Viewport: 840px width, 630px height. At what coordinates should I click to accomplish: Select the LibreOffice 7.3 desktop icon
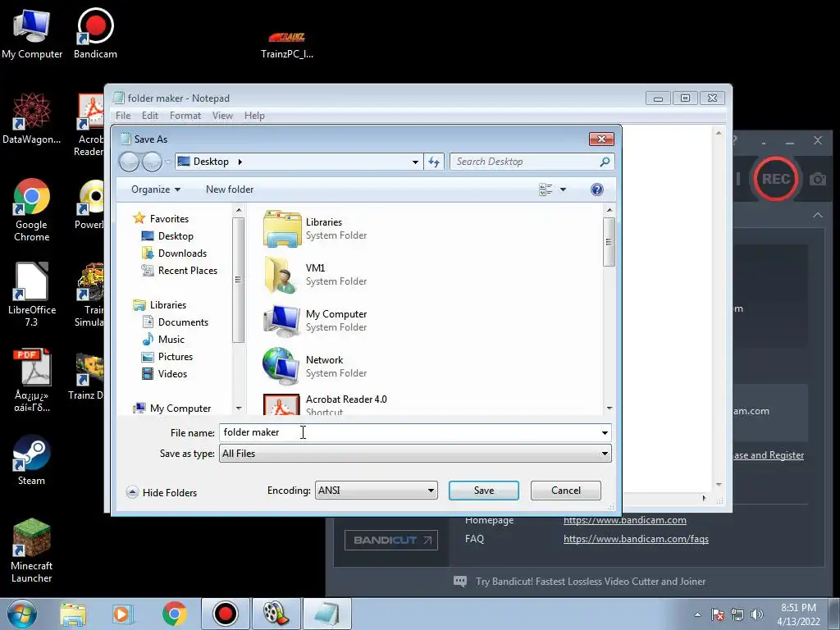click(32, 294)
